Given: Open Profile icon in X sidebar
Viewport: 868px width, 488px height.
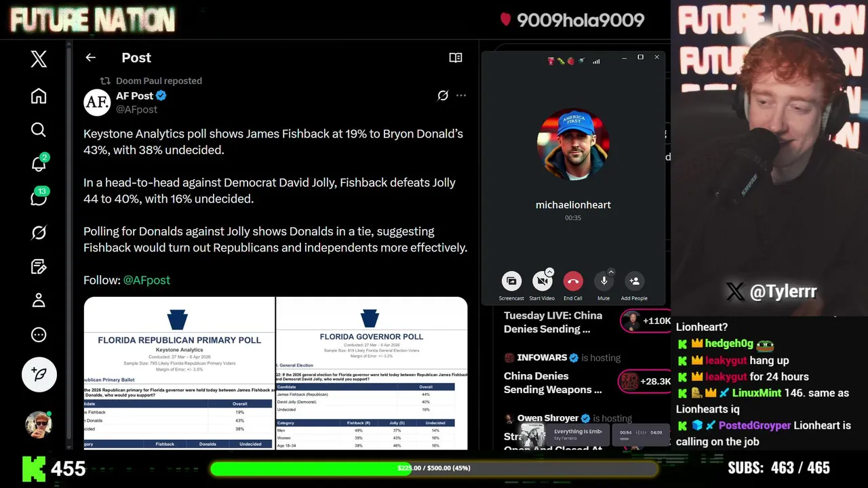Looking at the screenshot, I should point(39,300).
